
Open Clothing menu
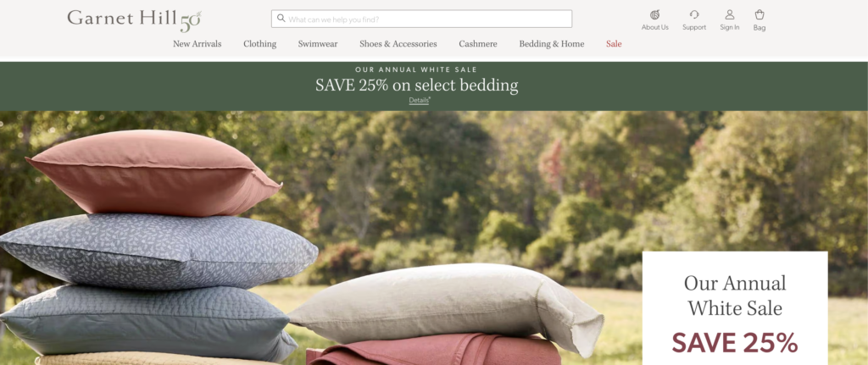tap(259, 44)
